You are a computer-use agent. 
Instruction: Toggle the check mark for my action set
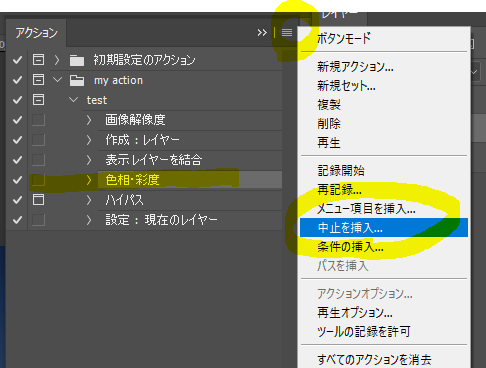(x=17, y=80)
